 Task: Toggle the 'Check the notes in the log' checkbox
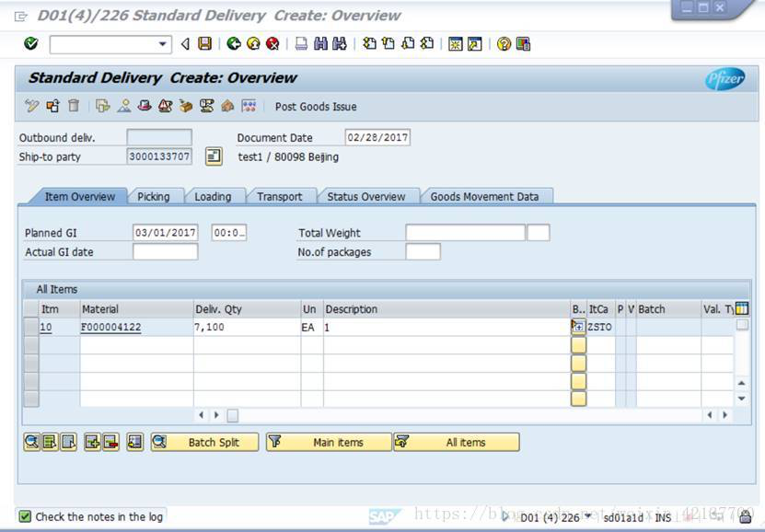click(x=26, y=517)
